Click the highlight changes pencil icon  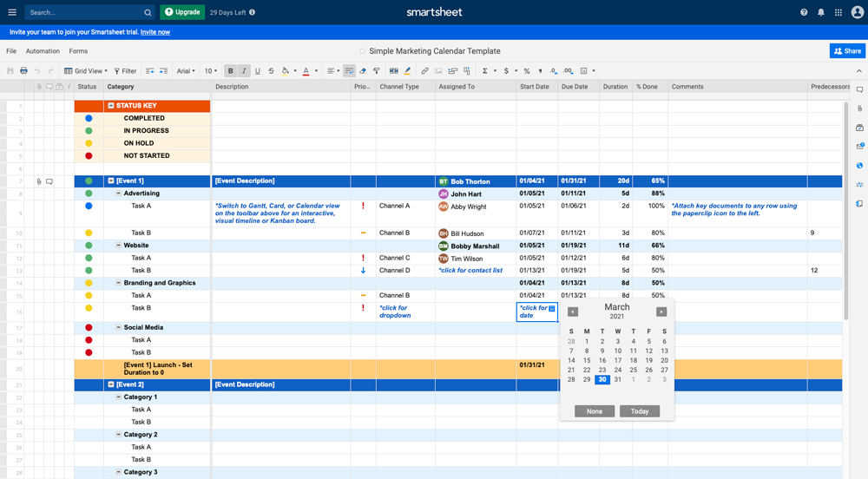(407, 71)
